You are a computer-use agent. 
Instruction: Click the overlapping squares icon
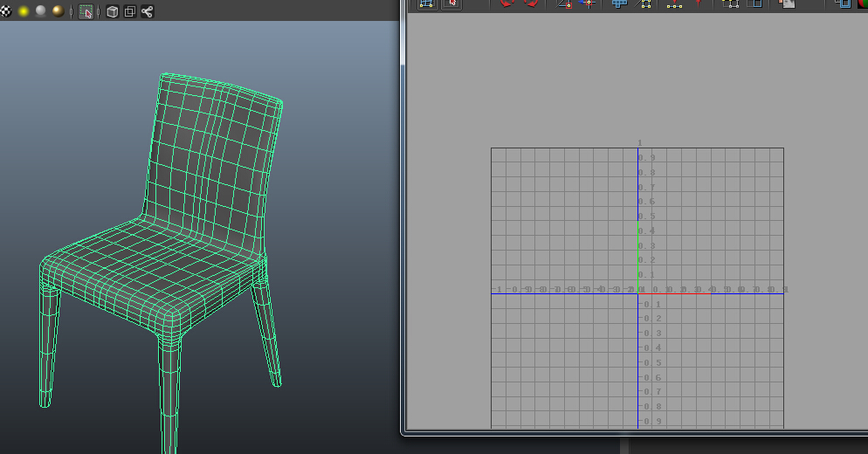click(x=129, y=11)
